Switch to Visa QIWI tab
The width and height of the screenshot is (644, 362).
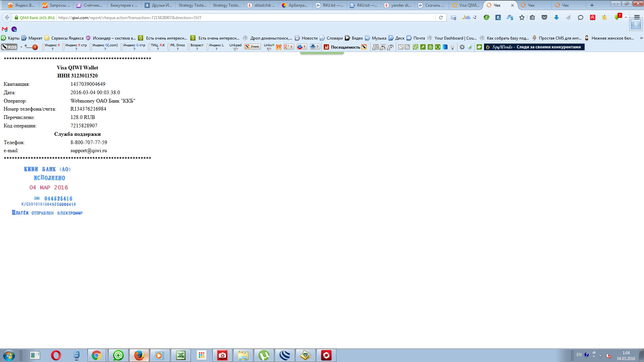466,5
